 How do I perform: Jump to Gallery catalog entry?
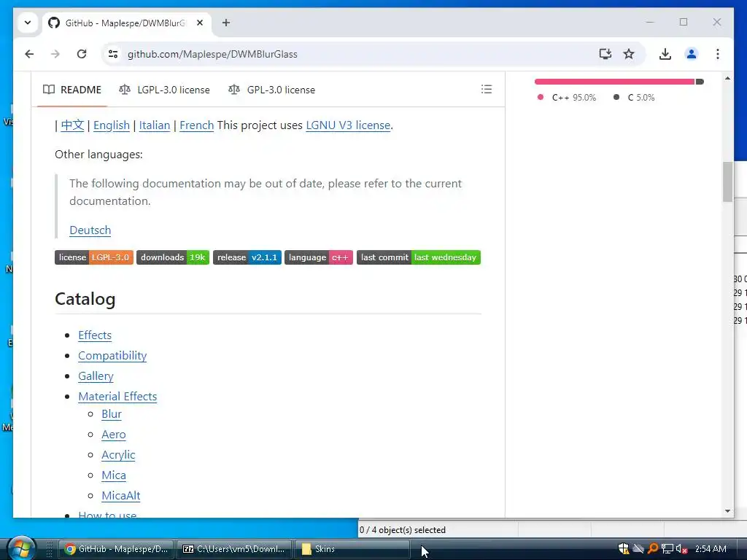click(x=96, y=376)
